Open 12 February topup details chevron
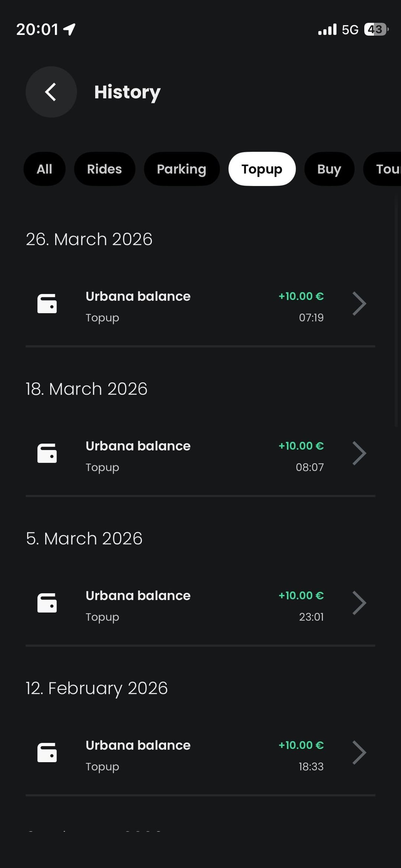This screenshot has width=401, height=868. [x=359, y=753]
